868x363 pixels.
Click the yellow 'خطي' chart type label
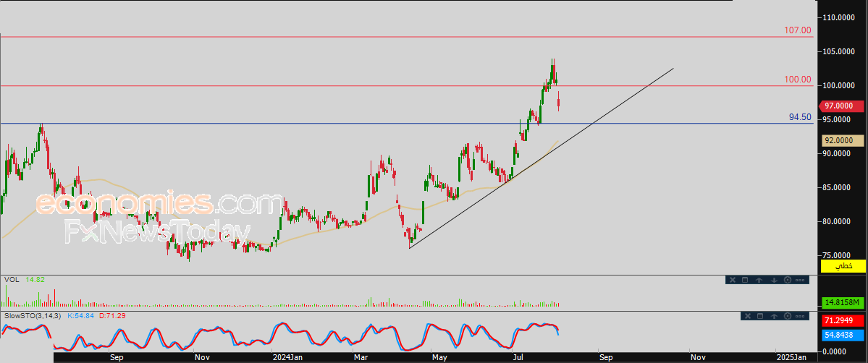pyautogui.click(x=842, y=266)
